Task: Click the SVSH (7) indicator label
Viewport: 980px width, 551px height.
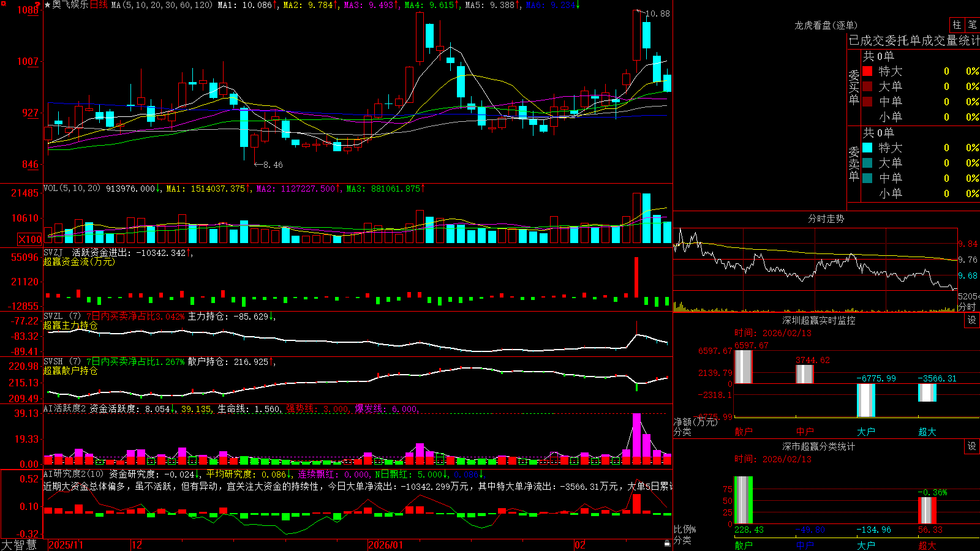Action: (62, 362)
